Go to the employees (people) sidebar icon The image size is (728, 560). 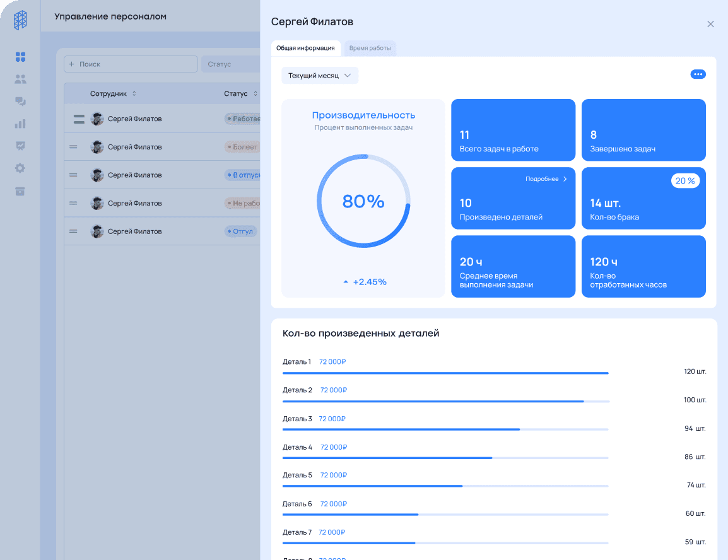[20, 79]
